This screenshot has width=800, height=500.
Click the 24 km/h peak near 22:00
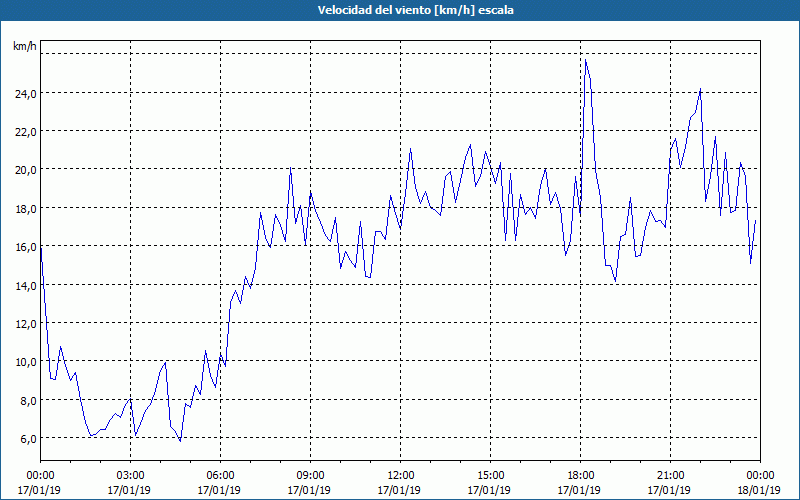(x=701, y=89)
